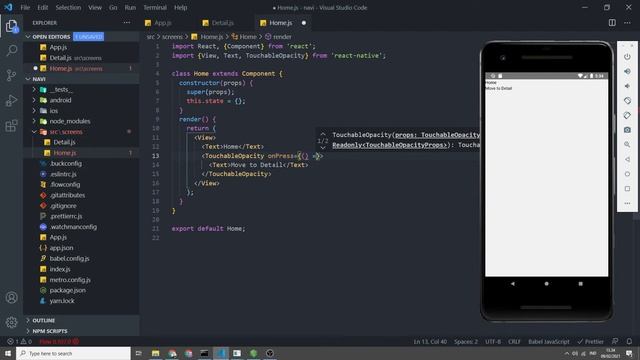Open emulator extended controls ellipsis
The width and height of the screenshot is (640, 360).
coord(627,203)
